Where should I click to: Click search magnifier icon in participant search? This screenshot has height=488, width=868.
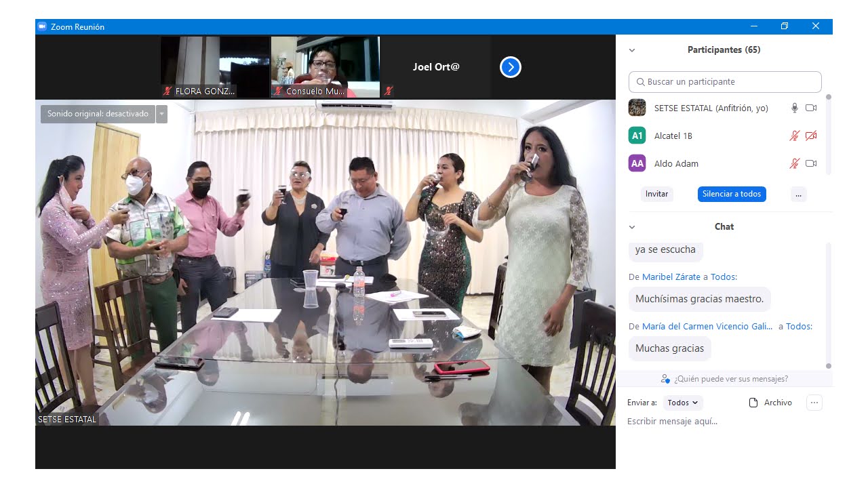coord(640,82)
